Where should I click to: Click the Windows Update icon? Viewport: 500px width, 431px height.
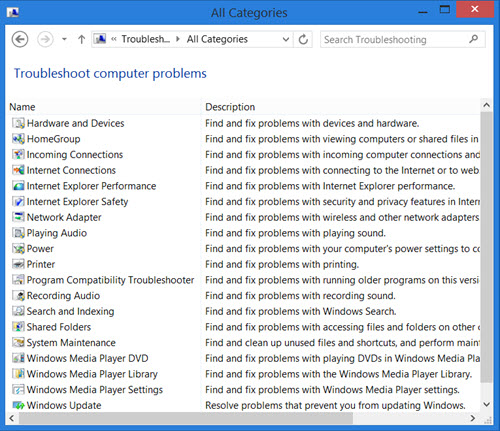[x=18, y=405]
